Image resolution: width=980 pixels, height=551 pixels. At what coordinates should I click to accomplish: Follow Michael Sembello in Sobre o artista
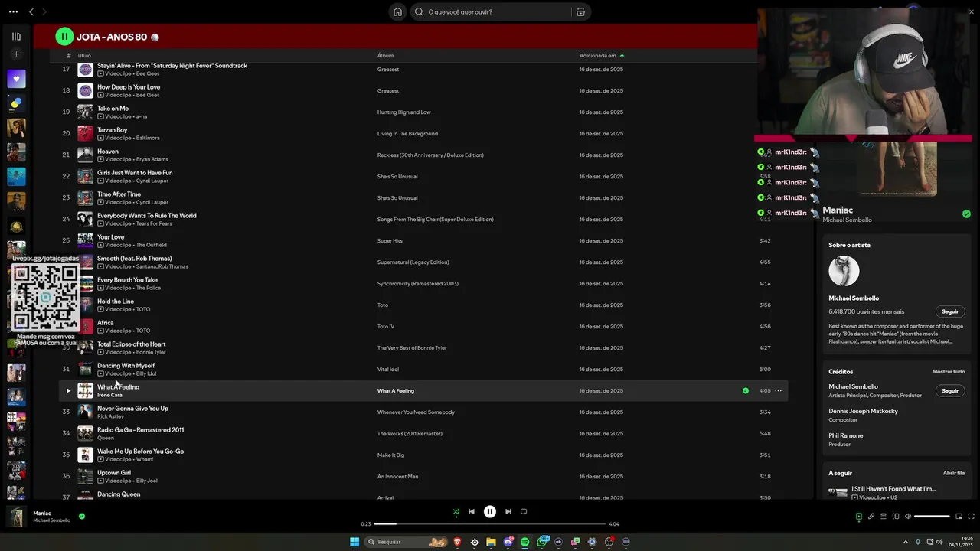950,312
